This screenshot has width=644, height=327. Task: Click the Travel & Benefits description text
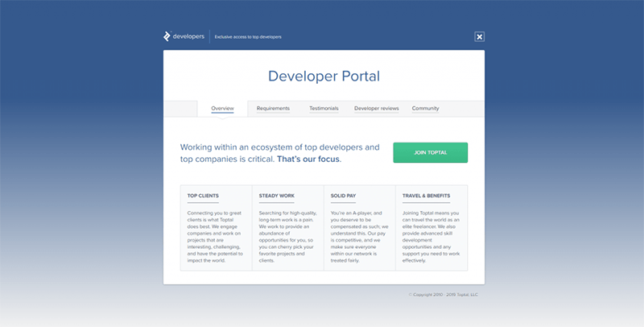(431, 237)
